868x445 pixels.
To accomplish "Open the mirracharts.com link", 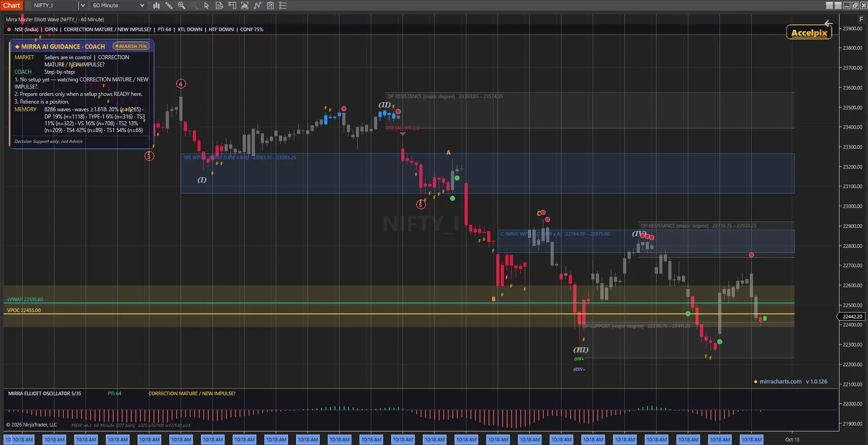I will pyautogui.click(x=780, y=382).
